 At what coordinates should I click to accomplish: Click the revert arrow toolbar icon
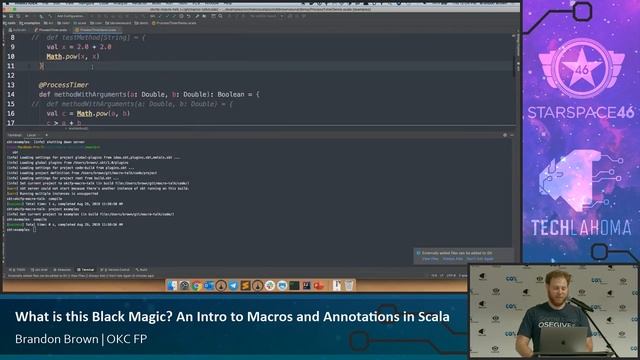(x=189, y=16)
